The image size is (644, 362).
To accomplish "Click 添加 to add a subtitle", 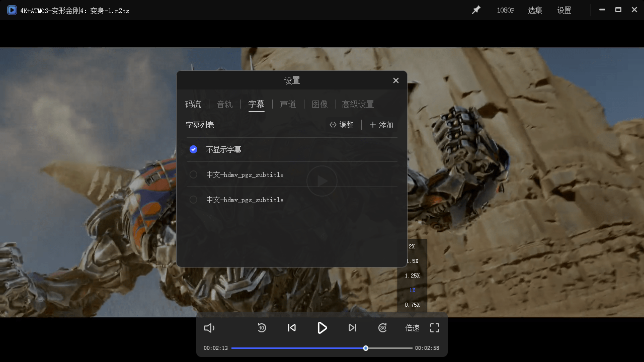I will [x=381, y=125].
